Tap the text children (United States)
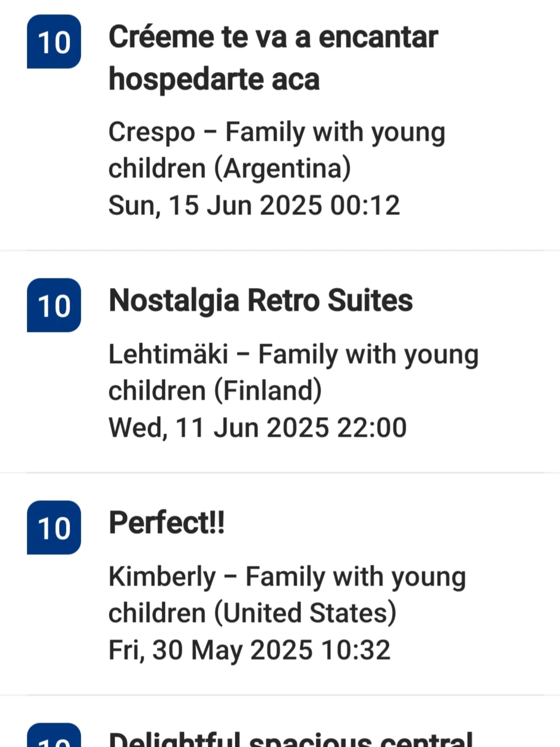This screenshot has height=747, width=560. coord(252,613)
